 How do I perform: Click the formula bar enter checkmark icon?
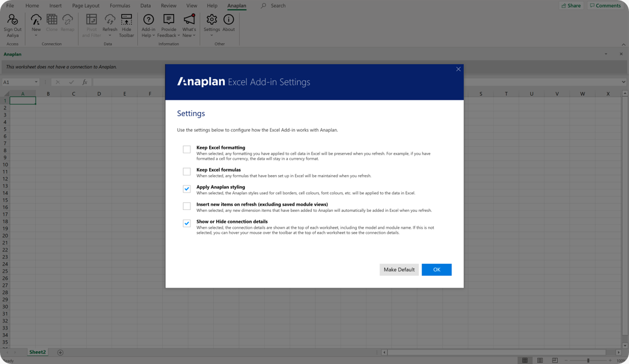click(x=71, y=82)
